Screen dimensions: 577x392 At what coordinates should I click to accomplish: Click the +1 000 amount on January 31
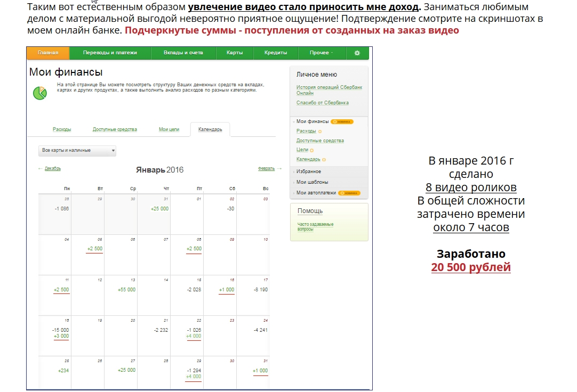click(x=260, y=371)
